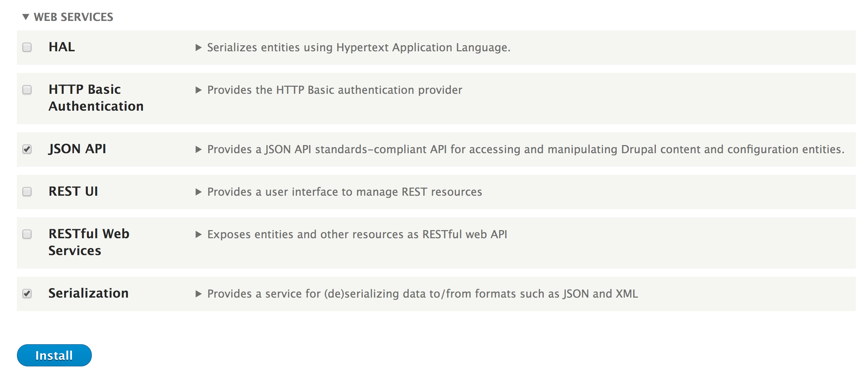868x384 pixels.
Task: Expand the HAL description disclosure arrow
Action: tap(199, 48)
